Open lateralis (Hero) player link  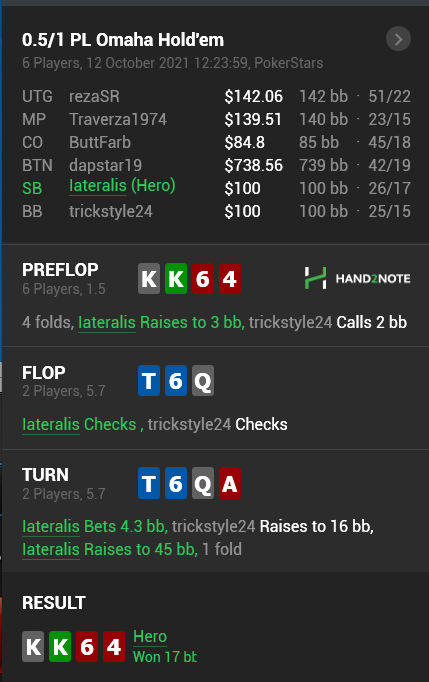[122, 186]
